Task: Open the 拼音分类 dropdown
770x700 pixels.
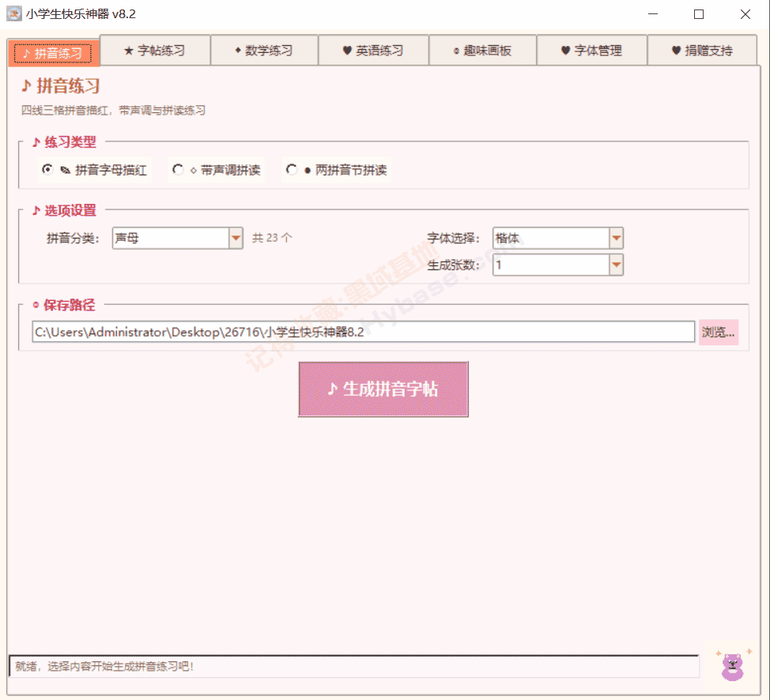Action: point(236,238)
